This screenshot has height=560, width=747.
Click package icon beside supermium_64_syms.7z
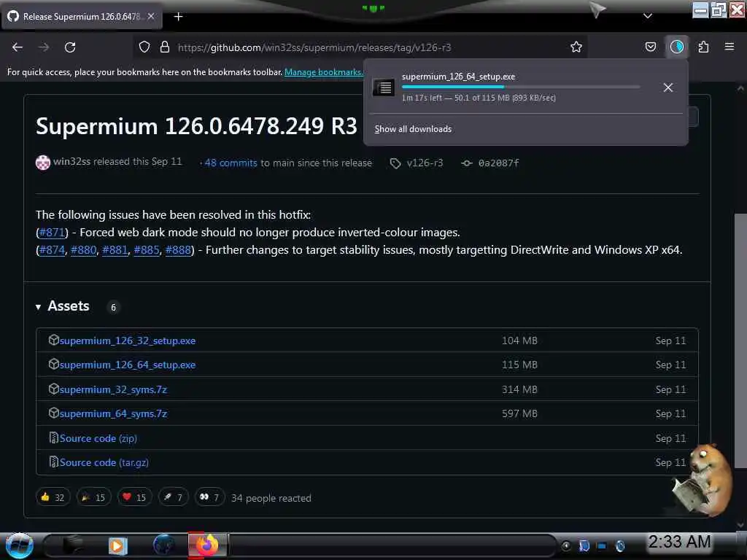point(53,413)
